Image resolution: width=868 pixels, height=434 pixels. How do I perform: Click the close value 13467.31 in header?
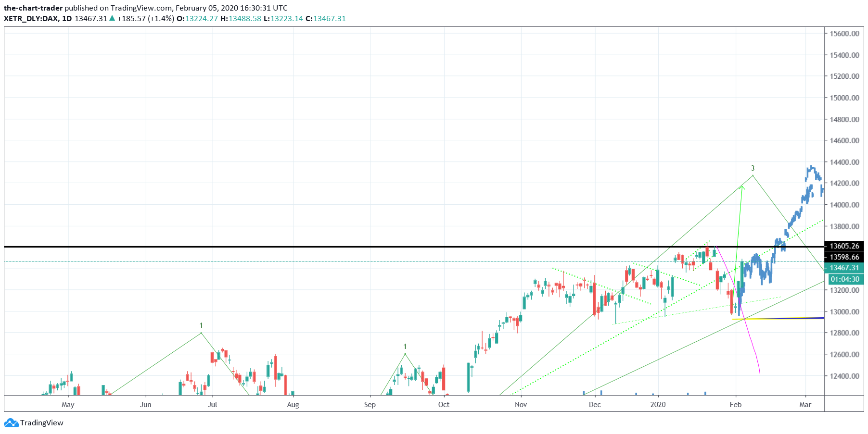tap(330, 19)
